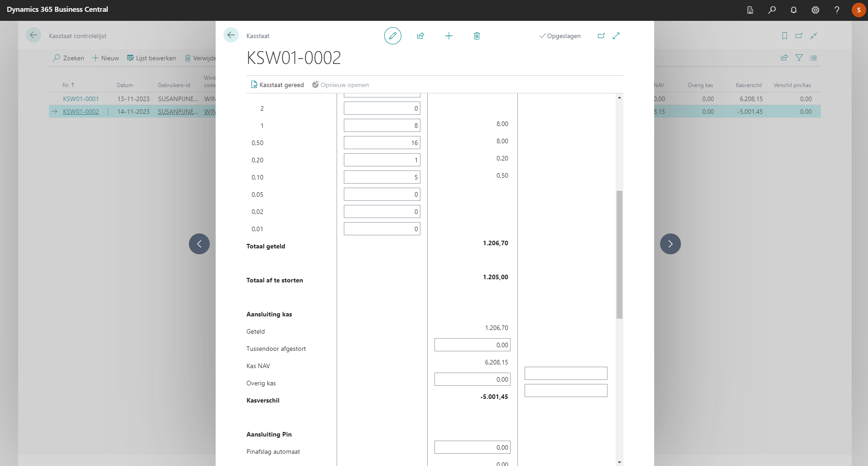Click Datum column header
Viewport: 868px width, 466px height.
tap(125, 85)
